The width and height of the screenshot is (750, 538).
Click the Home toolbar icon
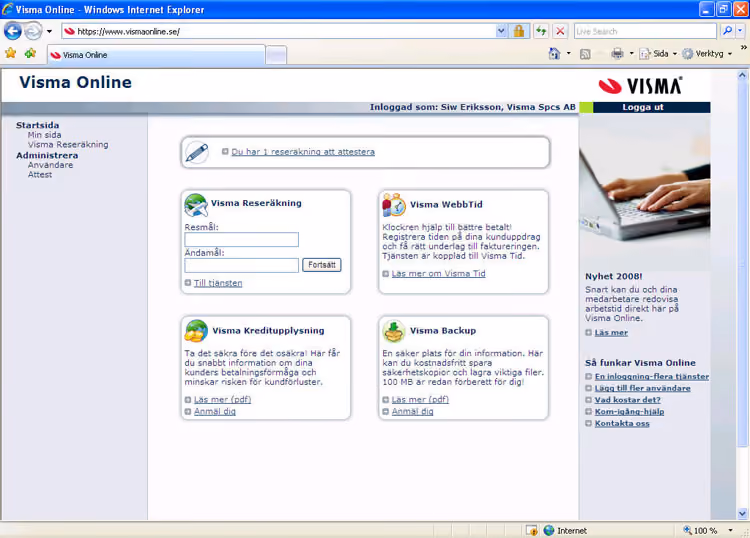(x=554, y=54)
